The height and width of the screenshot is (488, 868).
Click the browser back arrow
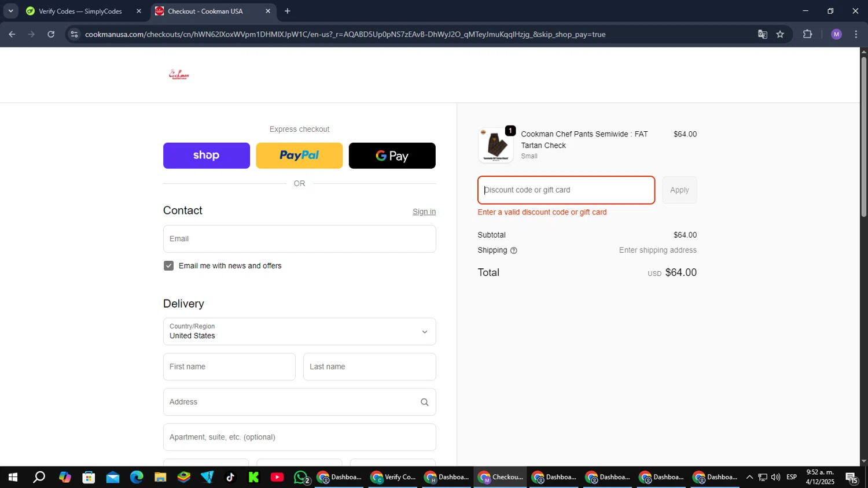(12, 34)
